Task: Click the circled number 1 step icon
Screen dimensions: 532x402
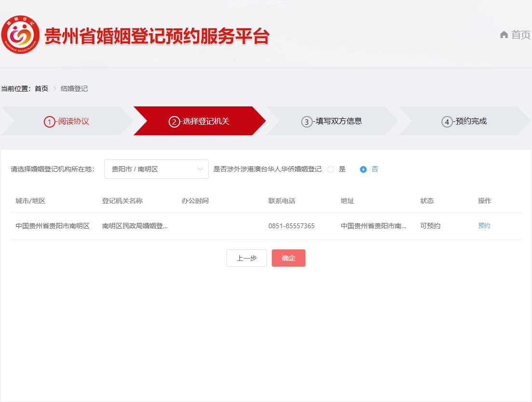Action: (x=49, y=122)
